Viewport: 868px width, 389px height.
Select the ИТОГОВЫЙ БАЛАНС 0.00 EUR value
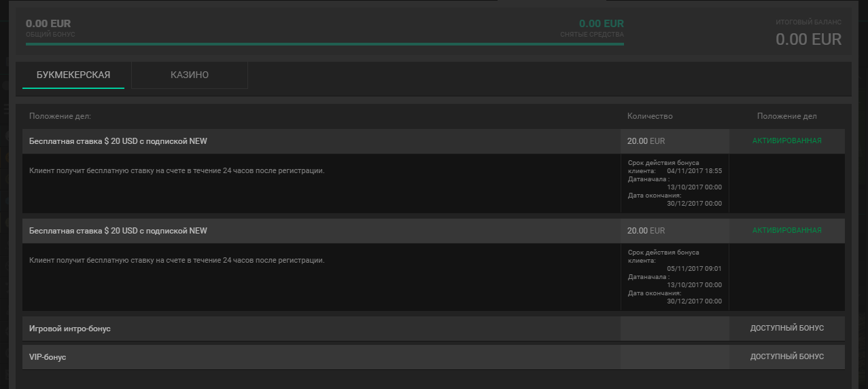pos(809,39)
